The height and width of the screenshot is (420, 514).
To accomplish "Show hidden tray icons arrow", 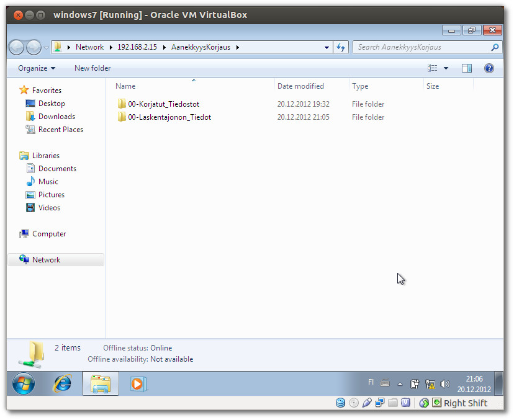I will 400,384.
